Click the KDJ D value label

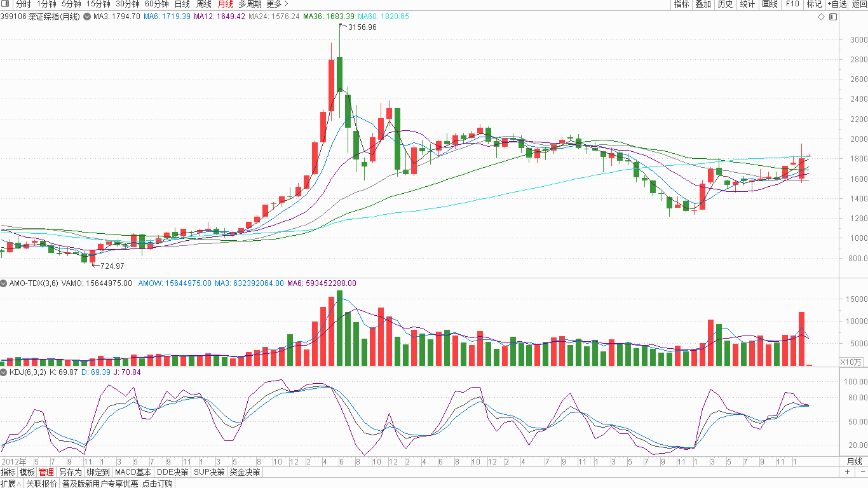coord(96,372)
